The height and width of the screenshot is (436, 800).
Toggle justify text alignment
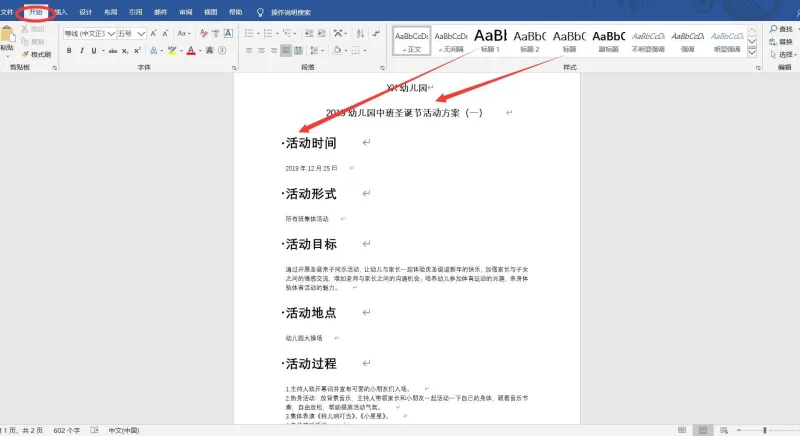pos(286,50)
